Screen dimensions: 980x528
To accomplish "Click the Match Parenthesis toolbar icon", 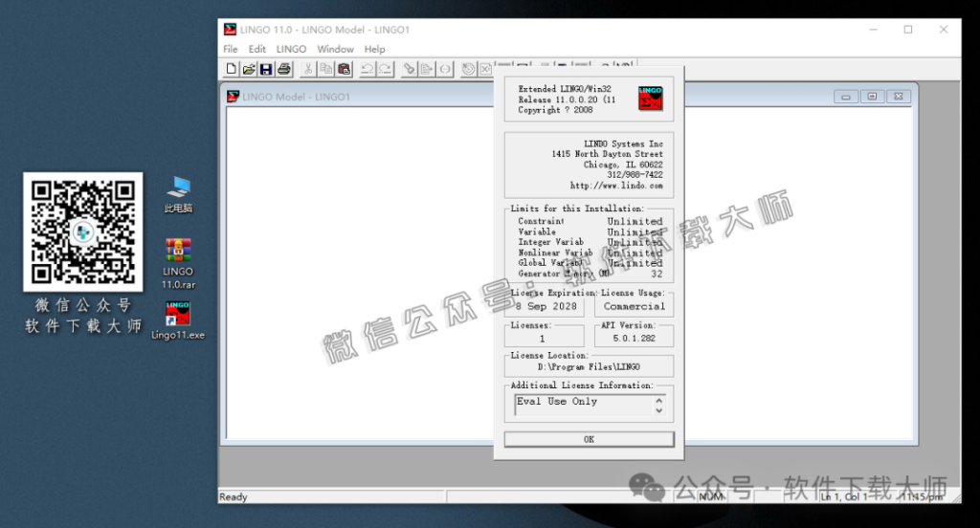I will (x=445, y=69).
